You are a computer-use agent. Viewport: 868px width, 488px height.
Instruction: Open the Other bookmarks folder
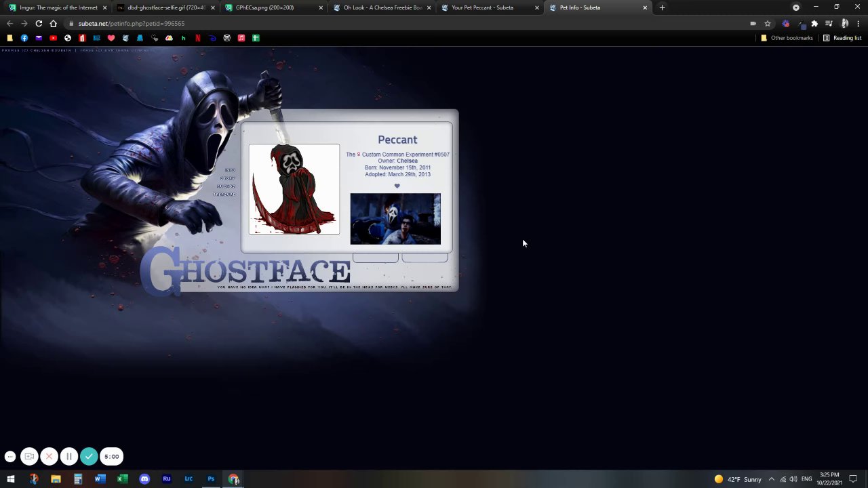tap(787, 38)
